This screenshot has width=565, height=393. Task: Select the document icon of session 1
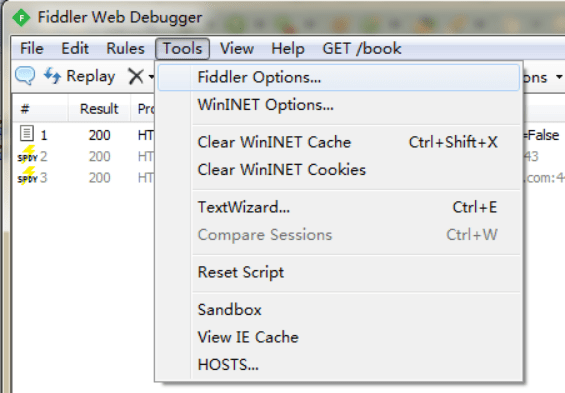tap(27, 134)
